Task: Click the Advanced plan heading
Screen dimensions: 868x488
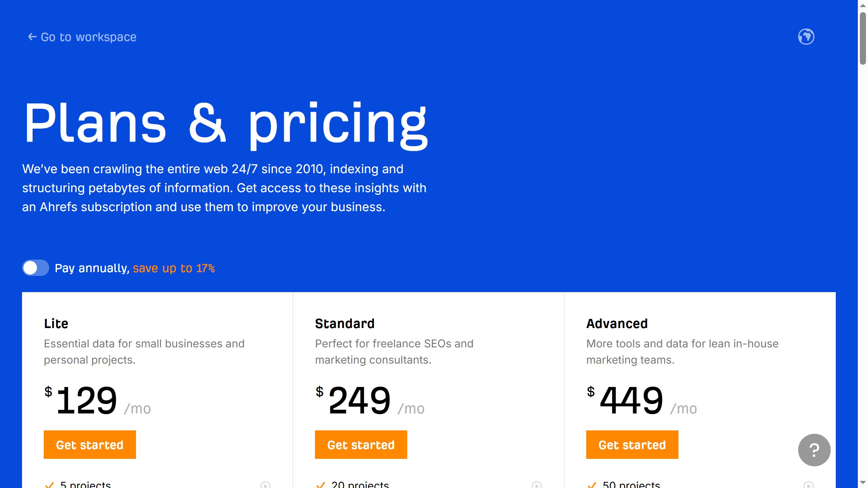Action: (x=617, y=324)
